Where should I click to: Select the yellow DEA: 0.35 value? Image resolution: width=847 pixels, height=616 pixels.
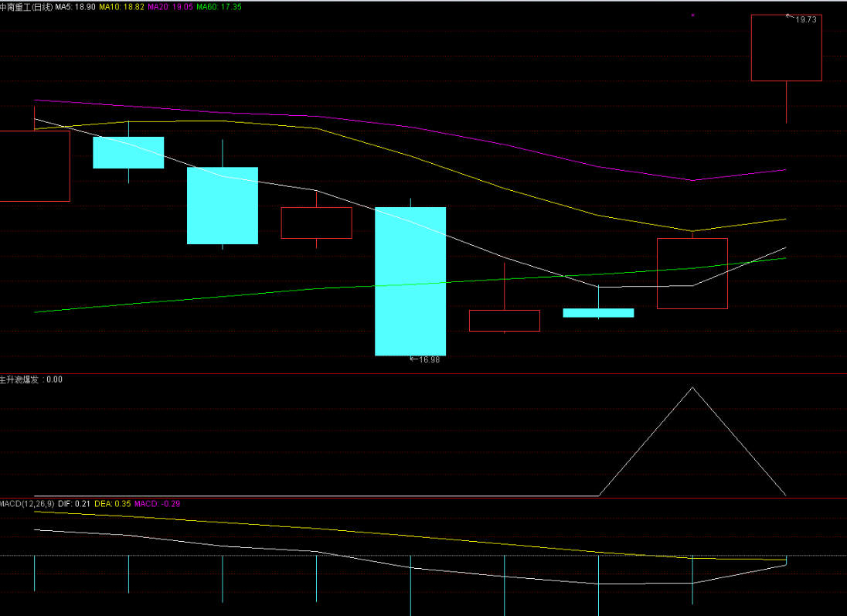[x=112, y=504]
